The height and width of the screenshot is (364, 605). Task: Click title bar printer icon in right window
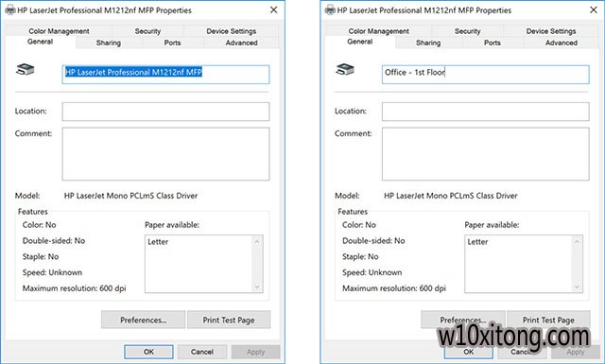tap(330, 10)
